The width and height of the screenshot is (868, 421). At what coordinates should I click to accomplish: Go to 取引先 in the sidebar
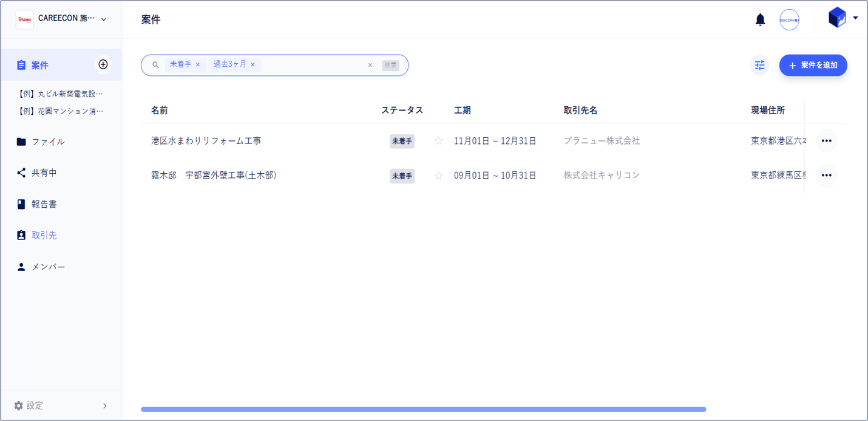pos(44,235)
